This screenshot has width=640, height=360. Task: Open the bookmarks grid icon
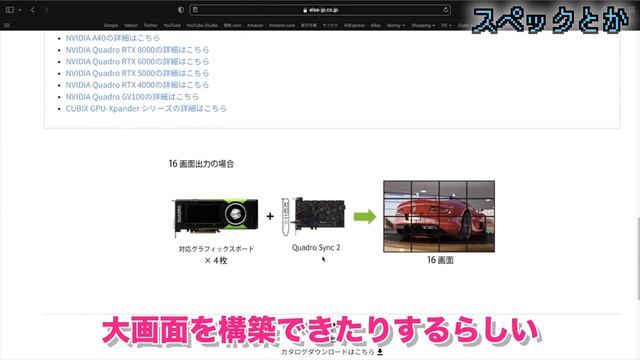coord(7,25)
